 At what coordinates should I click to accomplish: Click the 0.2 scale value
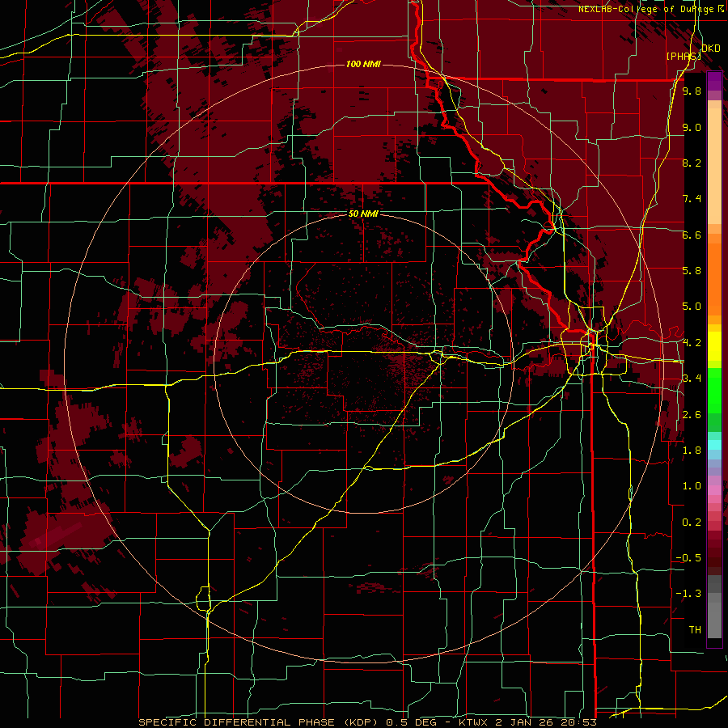[692, 523]
